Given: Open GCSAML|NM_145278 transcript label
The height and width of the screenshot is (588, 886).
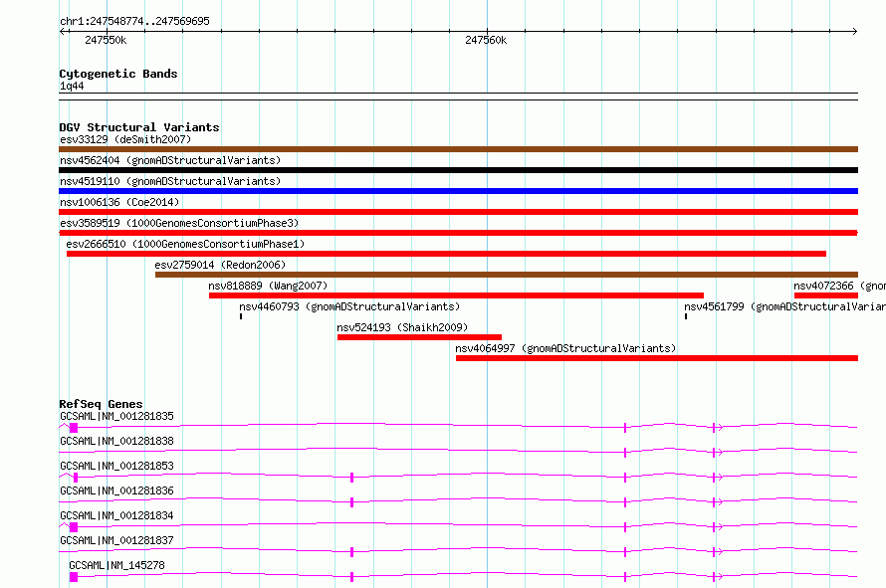Looking at the screenshot, I should coord(116,565).
